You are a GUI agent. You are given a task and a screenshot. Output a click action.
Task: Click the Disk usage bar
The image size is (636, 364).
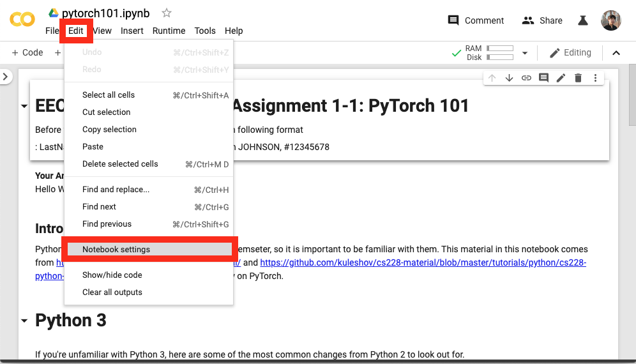(500, 57)
